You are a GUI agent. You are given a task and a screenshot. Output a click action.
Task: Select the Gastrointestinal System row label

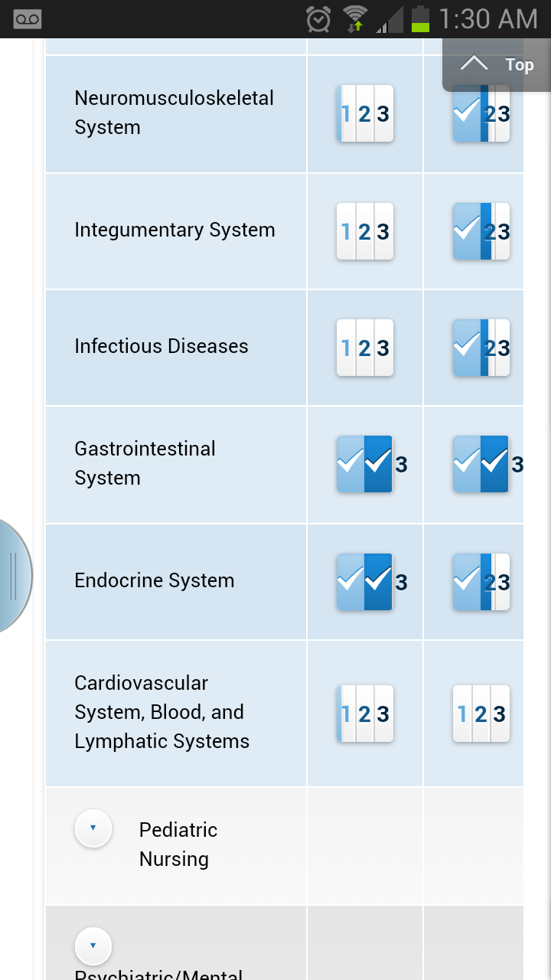pyautogui.click(x=145, y=463)
